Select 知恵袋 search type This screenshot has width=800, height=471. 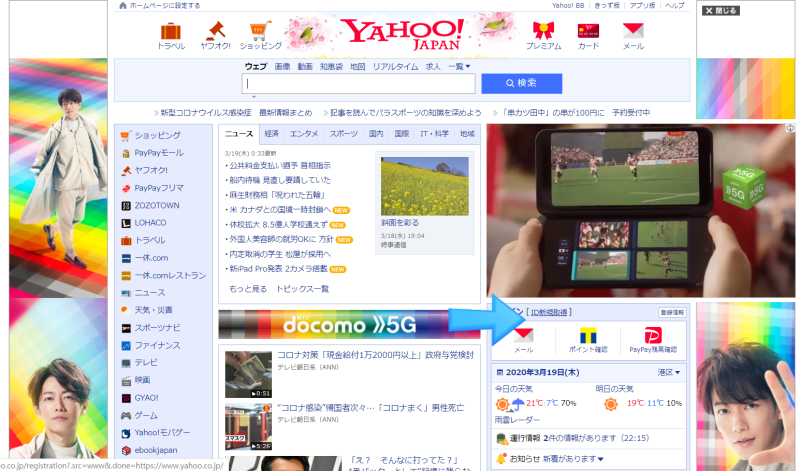point(331,67)
